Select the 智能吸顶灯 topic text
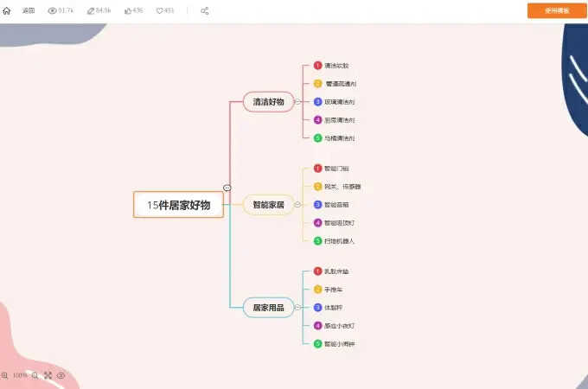 pyautogui.click(x=339, y=223)
